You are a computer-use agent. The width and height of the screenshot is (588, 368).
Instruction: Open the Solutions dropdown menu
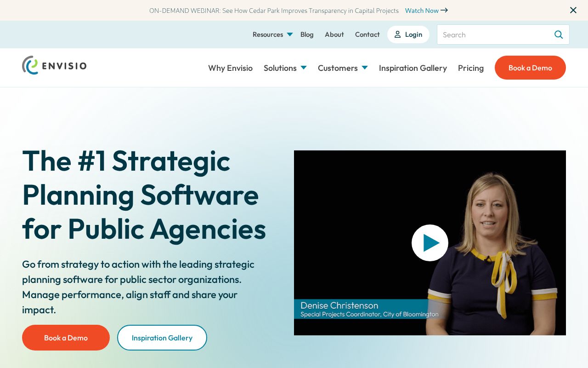[x=285, y=68]
